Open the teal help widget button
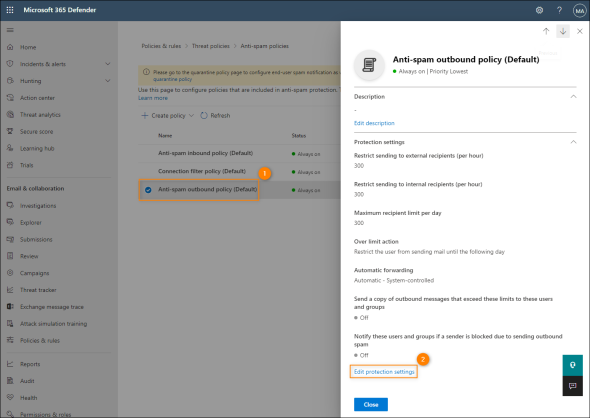The width and height of the screenshot is (590, 418). coord(573,365)
